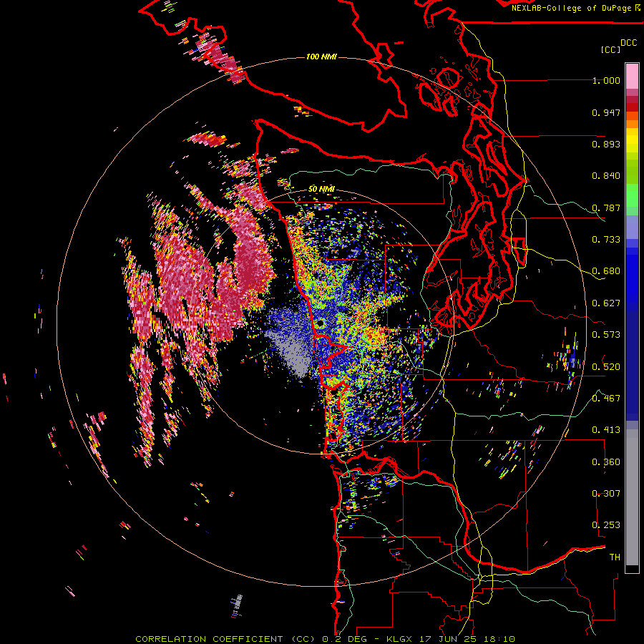Click the 0.947 color scale value

click(x=606, y=112)
